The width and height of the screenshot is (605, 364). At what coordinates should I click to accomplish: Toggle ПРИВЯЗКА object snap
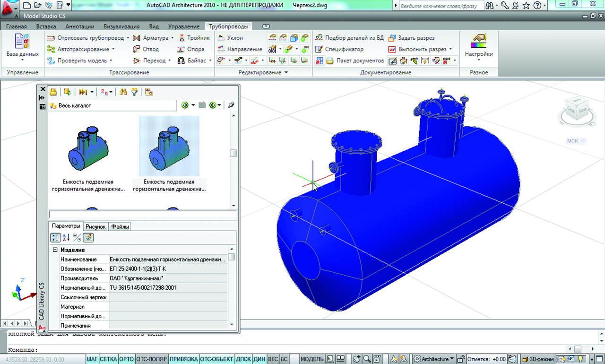(x=184, y=359)
